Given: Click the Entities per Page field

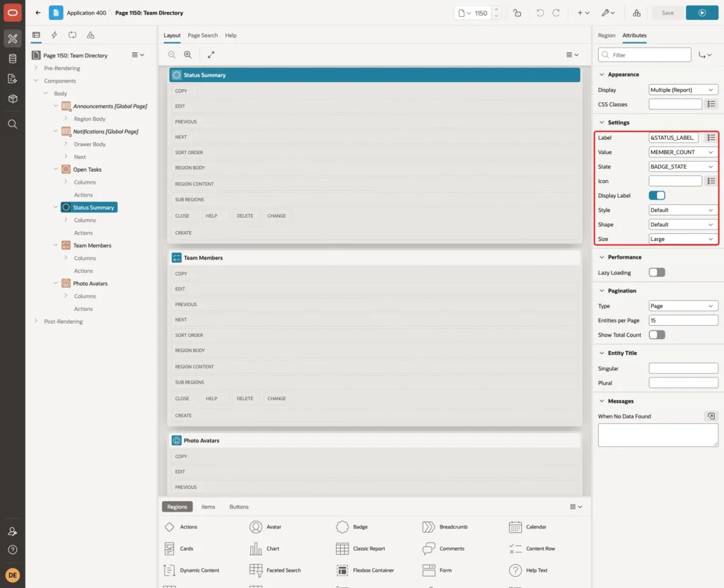Looking at the screenshot, I should [683, 320].
